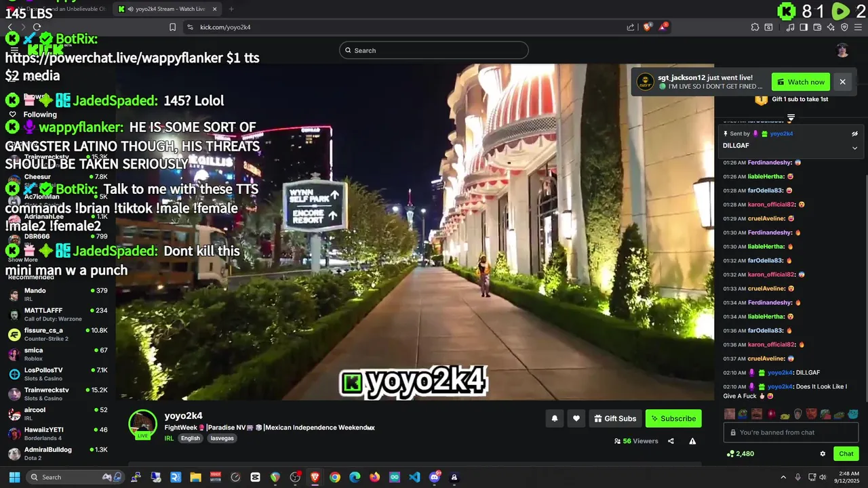
Task: Click the Kick search box
Action: 434,50
